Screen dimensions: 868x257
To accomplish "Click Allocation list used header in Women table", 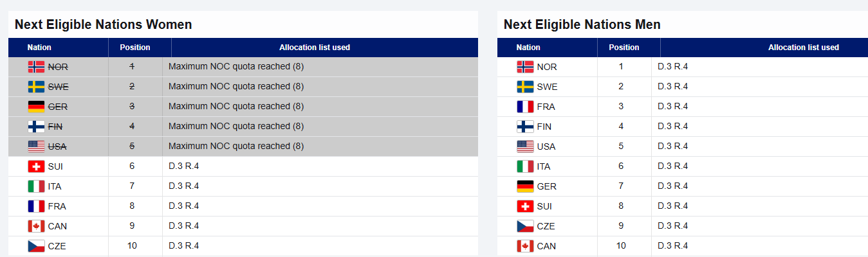I will [x=315, y=48].
